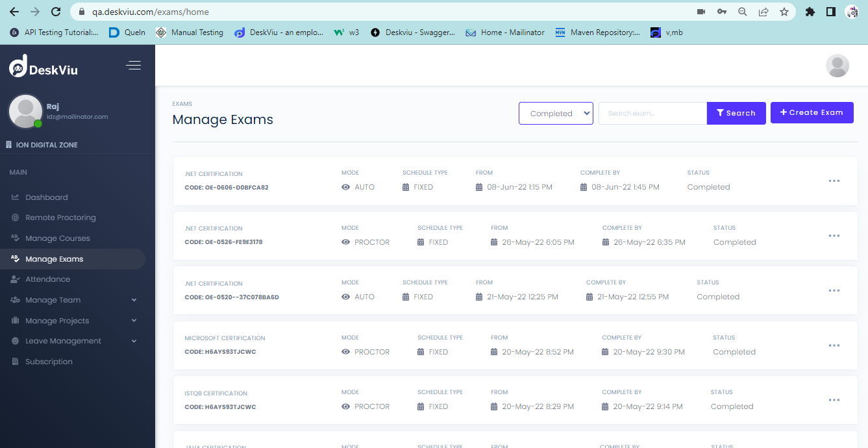Viewport: 868px width, 448px height.
Task: Click Raj's profile picture in sidebar
Action: pos(26,111)
